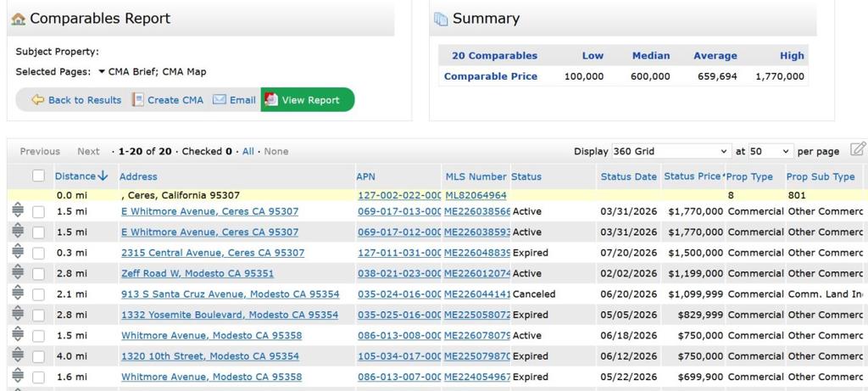Screen dimensions: 868x391
Task: Open APN 127-002-022 subject property link
Action: pyautogui.click(x=400, y=195)
